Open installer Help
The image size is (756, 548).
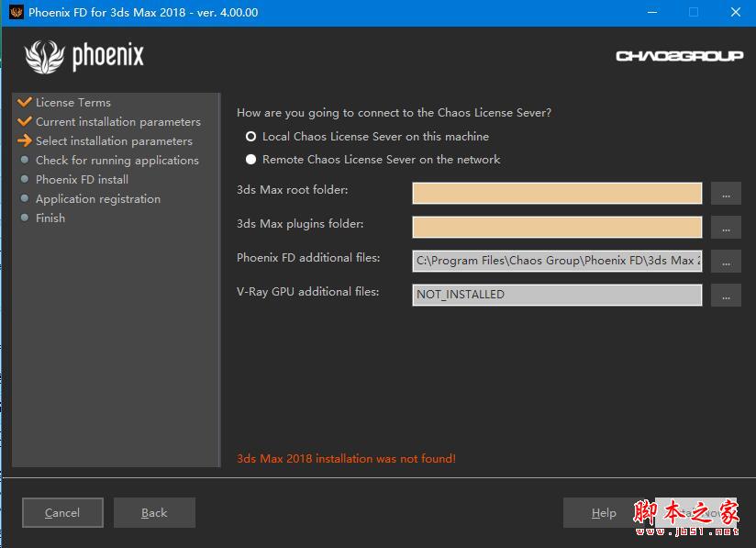[604, 513]
